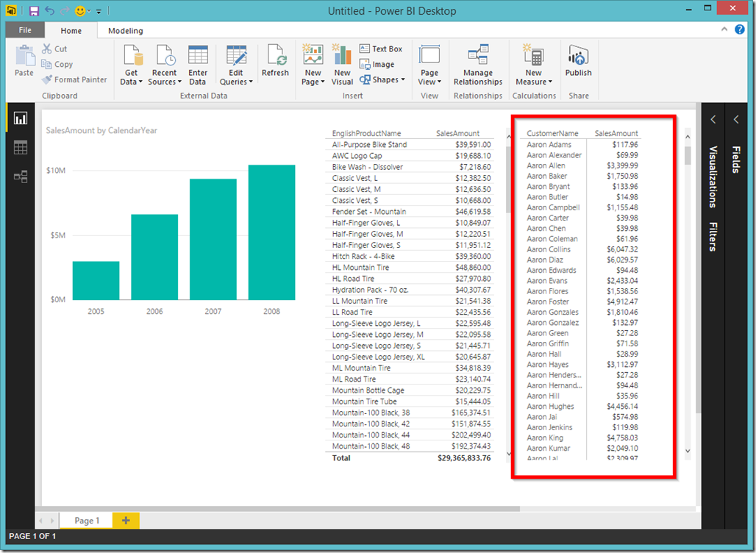Image resolution: width=756 pixels, height=553 pixels.
Task: Select the 2007 bar in chart
Action: pyautogui.click(x=213, y=239)
